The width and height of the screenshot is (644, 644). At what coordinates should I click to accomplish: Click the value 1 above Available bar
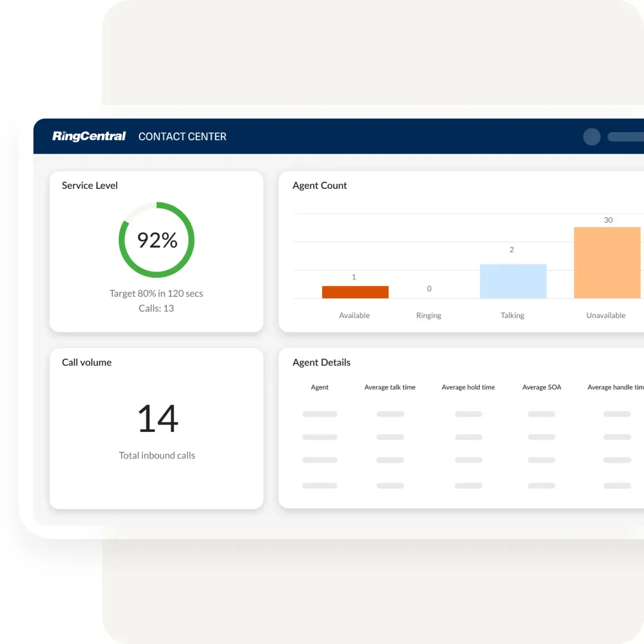click(354, 277)
